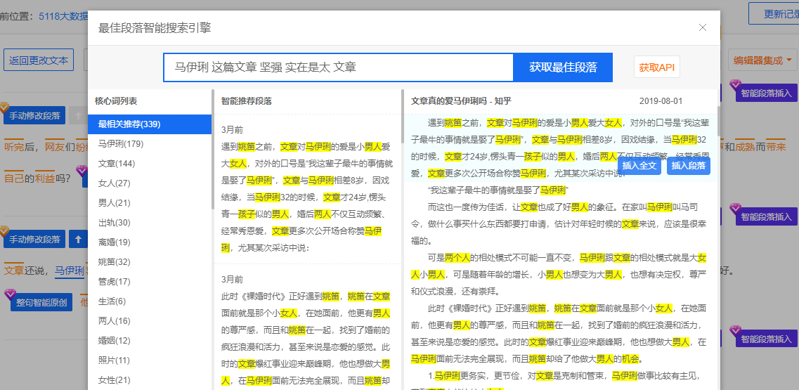Click the diamond icon on 整句智能原创
The width and height of the screenshot is (799, 390).
pyautogui.click(x=10, y=294)
